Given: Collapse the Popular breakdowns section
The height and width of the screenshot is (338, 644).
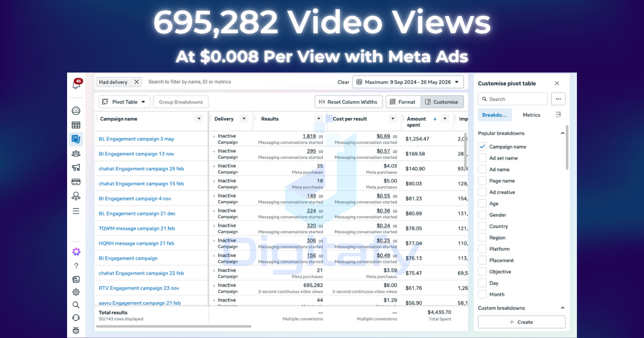Looking at the screenshot, I should 562,133.
